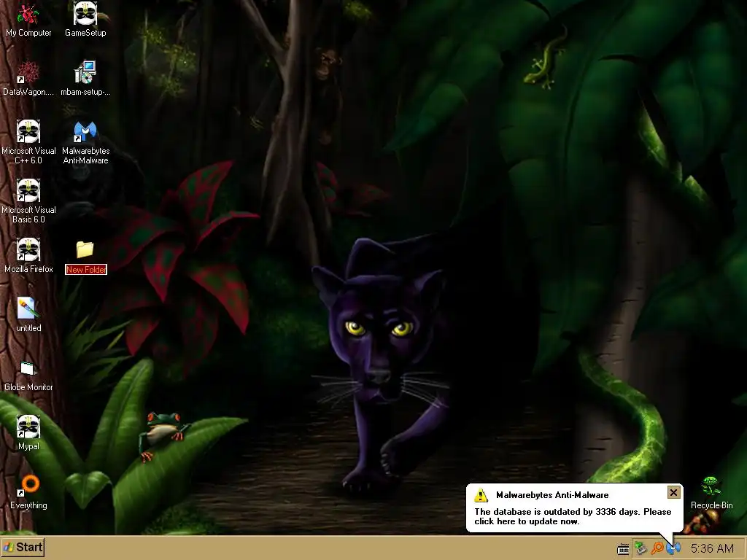Screen dimensions: 747x560
Task: Open the Start menu
Action: 23,547
